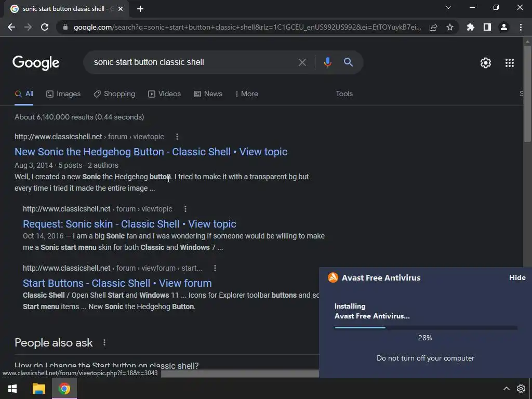Open the People also ask options menu
Screen dimensions: 532x399
tap(104, 343)
